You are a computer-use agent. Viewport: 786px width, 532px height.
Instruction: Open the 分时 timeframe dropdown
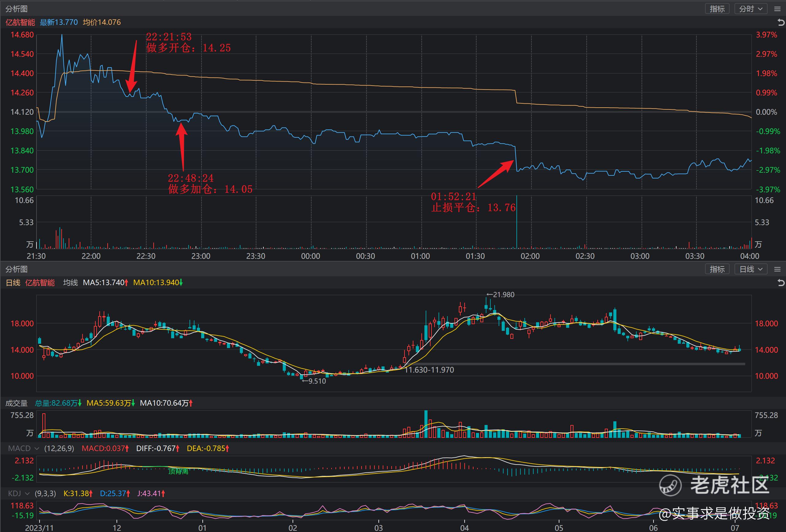[x=750, y=9]
